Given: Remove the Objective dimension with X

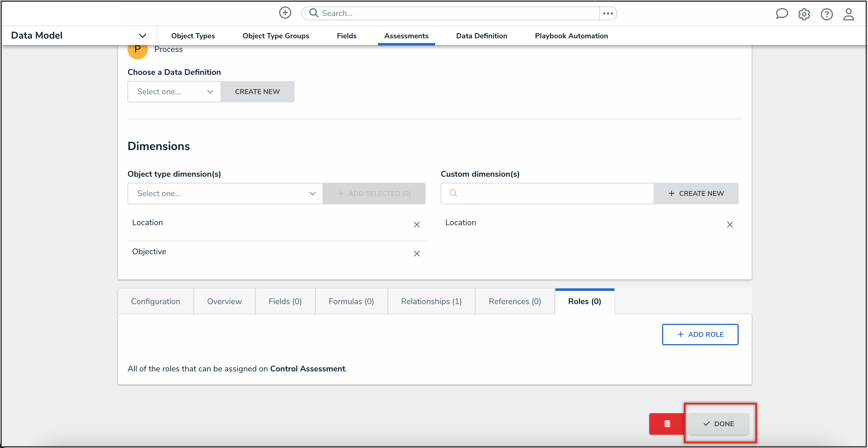Looking at the screenshot, I should click(x=417, y=254).
